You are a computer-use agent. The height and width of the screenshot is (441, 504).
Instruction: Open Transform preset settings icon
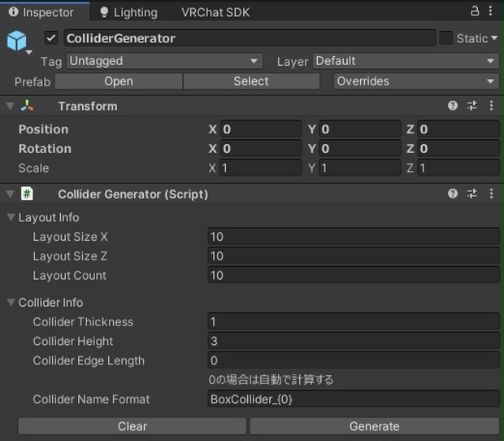pos(472,106)
